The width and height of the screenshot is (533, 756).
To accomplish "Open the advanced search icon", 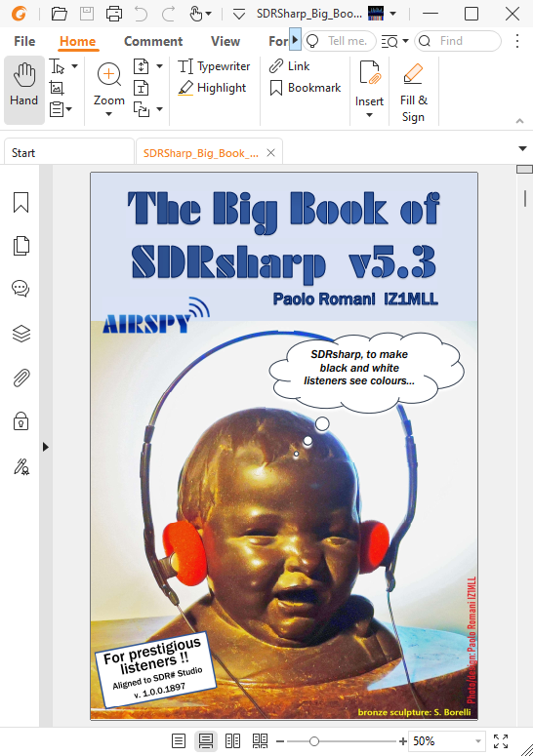I will pyautogui.click(x=389, y=42).
